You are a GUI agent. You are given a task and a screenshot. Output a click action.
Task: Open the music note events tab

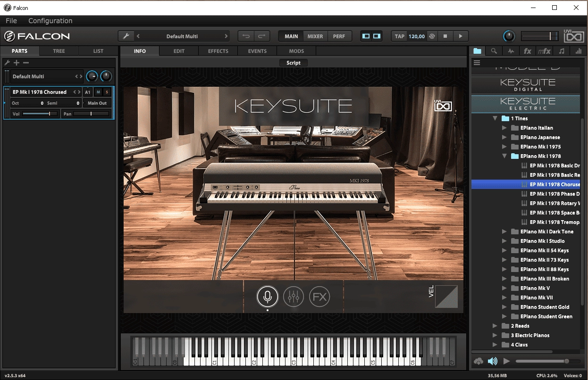[x=562, y=51]
